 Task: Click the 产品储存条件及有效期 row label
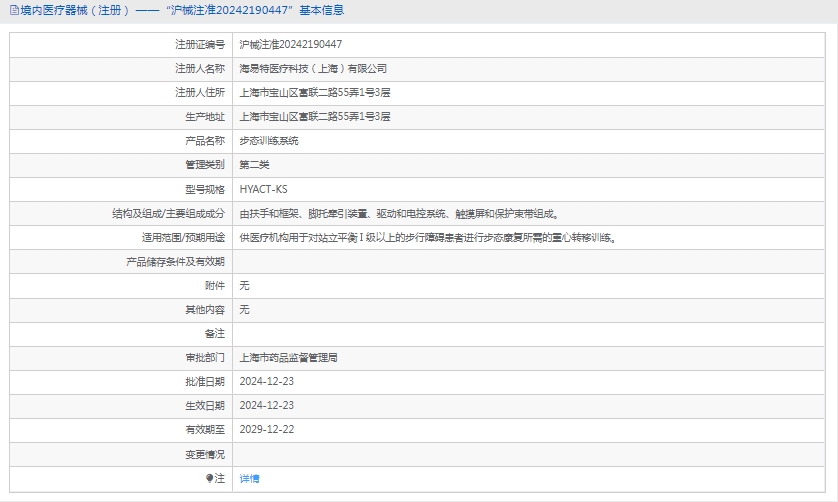175,261
